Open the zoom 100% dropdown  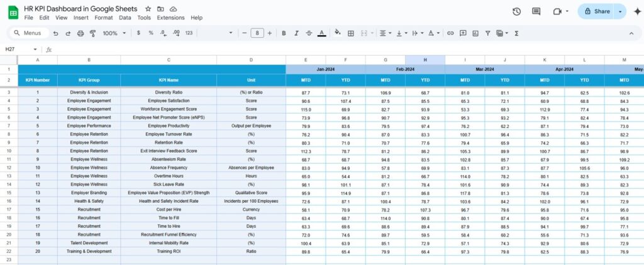pos(114,33)
